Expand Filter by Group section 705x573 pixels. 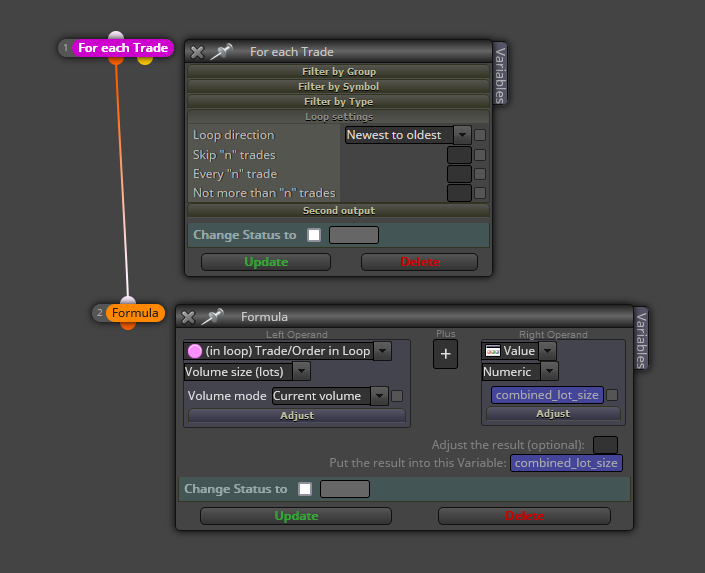339,72
